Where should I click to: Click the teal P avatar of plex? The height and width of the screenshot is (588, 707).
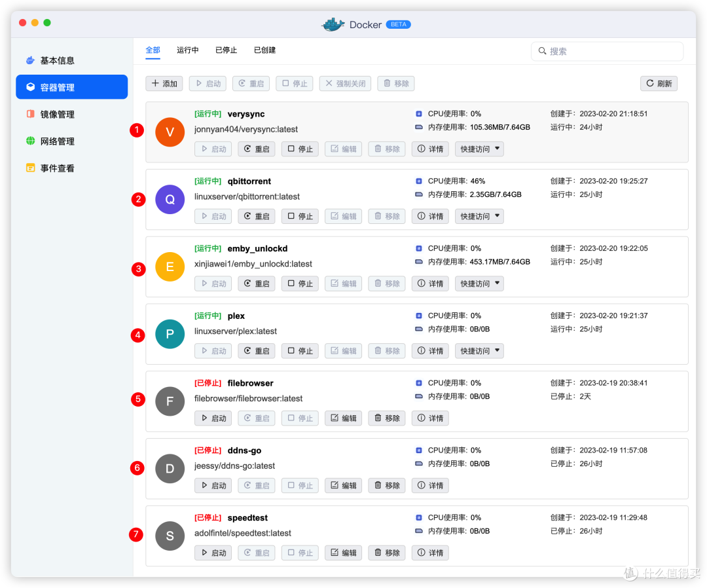[170, 334]
